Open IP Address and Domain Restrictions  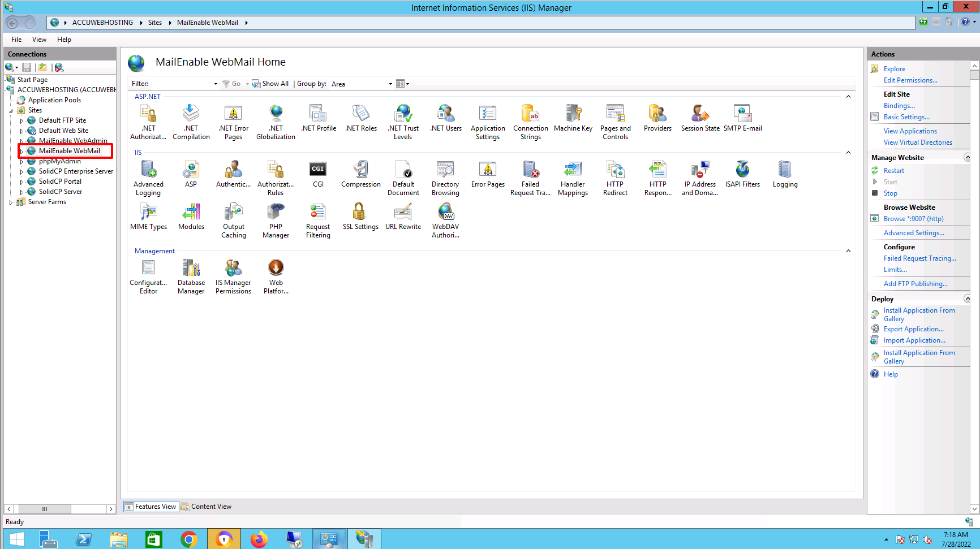point(700,178)
